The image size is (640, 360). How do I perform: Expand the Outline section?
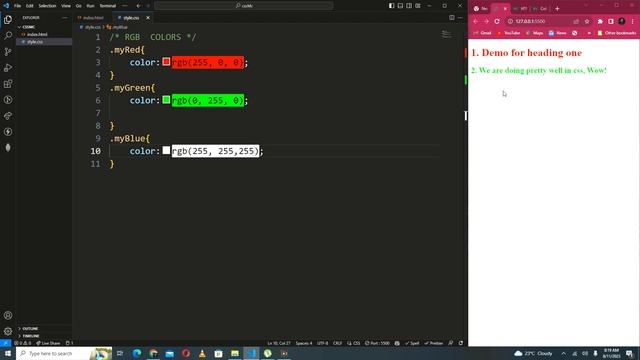pos(44,329)
